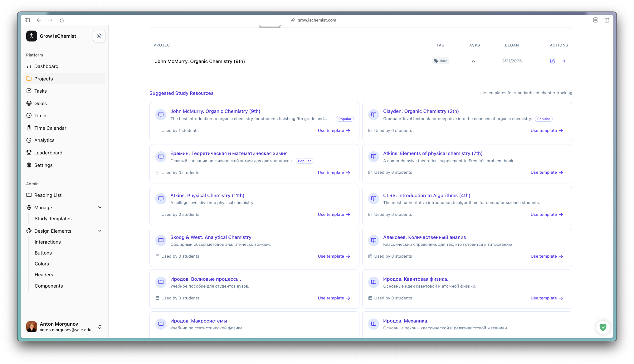
Task: Click the book icon on the Clayden card
Action: [x=373, y=114]
